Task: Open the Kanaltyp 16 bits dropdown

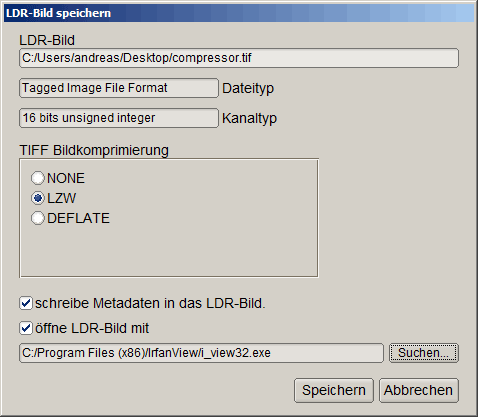Action: 119,118
